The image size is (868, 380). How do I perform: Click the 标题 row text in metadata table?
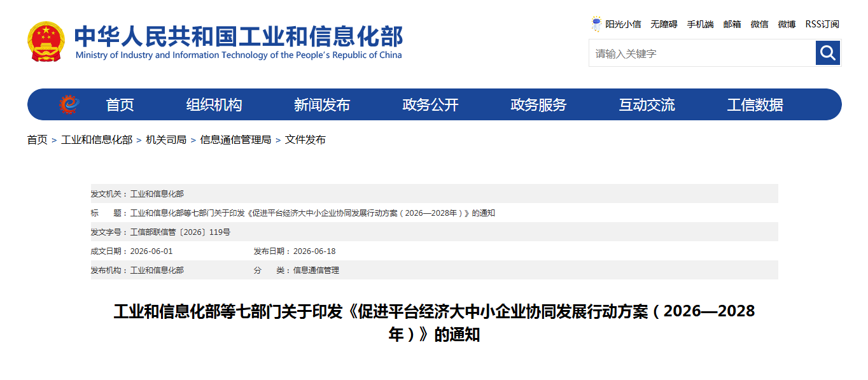pos(312,213)
